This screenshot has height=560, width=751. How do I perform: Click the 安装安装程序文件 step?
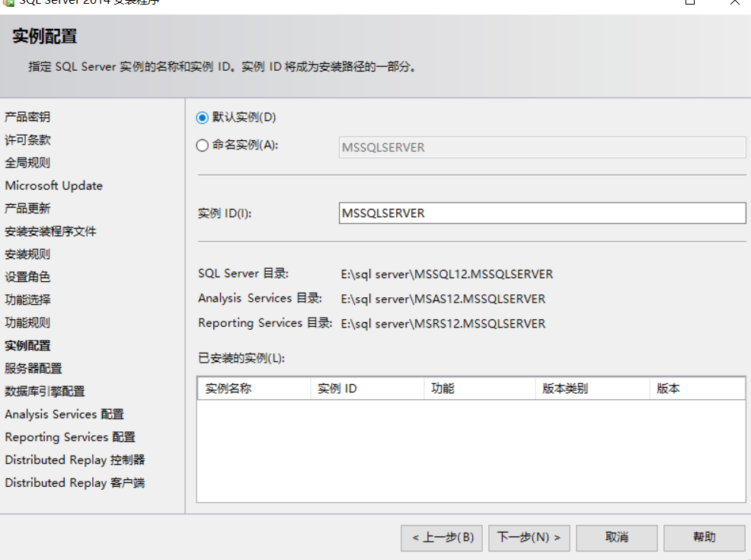point(50,232)
